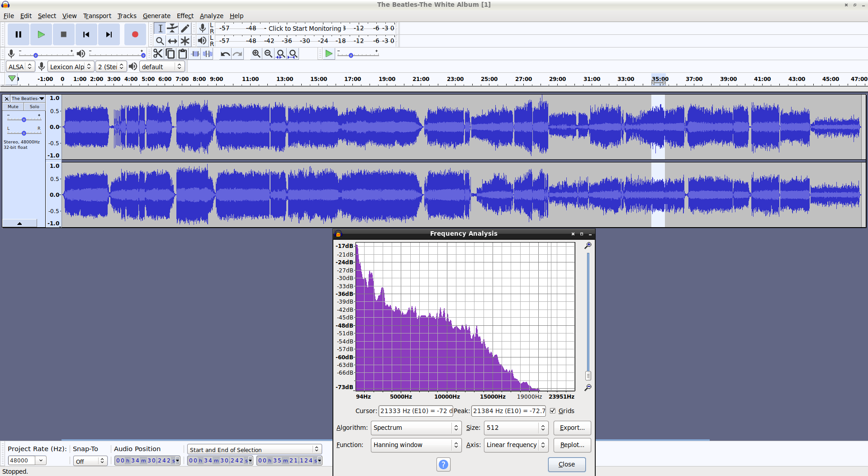
Task: Open the Generate menu
Action: [x=157, y=16]
